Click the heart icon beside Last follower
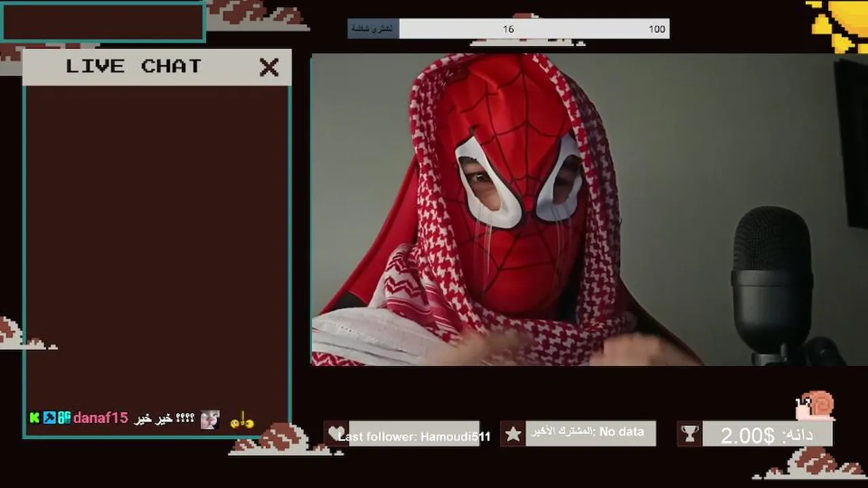Viewport: 868px width, 488px height. [x=336, y=434]
